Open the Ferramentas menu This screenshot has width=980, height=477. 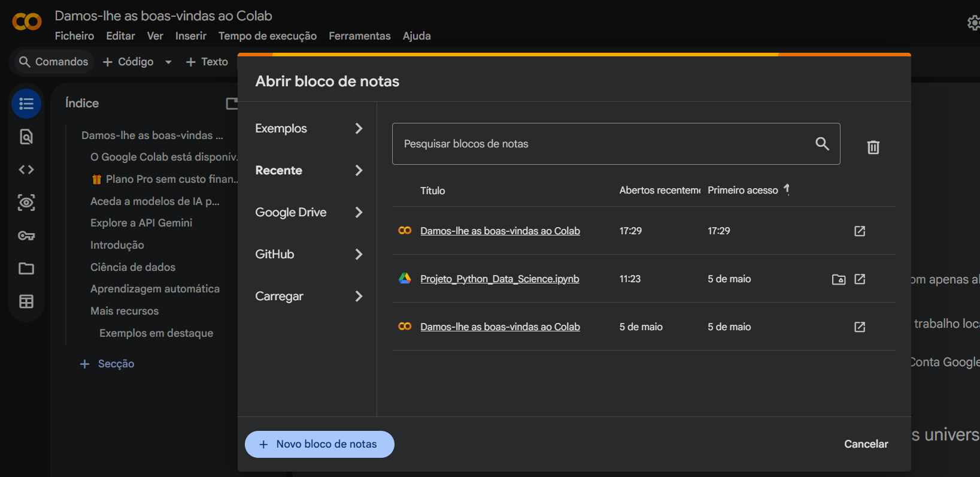pos(360,36)
